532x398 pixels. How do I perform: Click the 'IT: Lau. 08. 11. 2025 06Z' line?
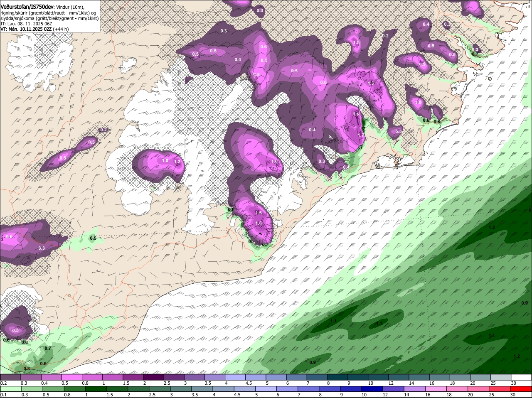tap(26, 24)
